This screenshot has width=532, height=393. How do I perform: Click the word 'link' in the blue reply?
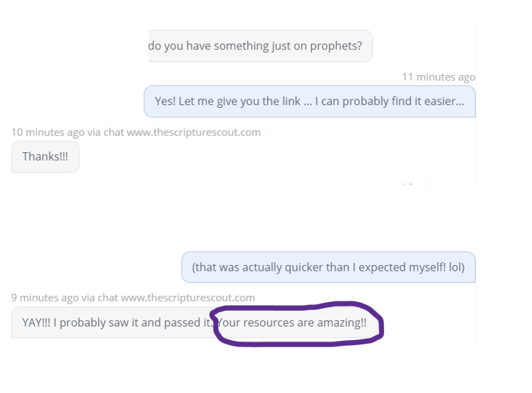point(291,101)
